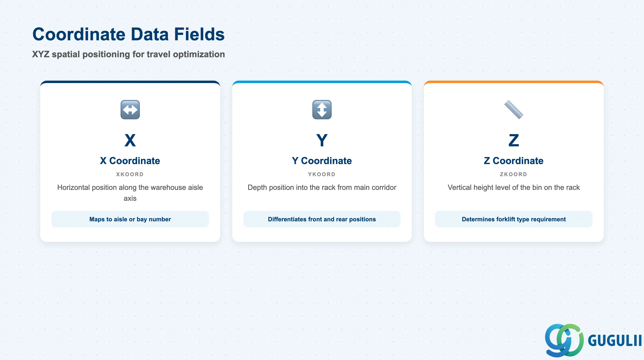Click the up-down arrow icon in the Y card
644x360 pixels.
(322, 110)
